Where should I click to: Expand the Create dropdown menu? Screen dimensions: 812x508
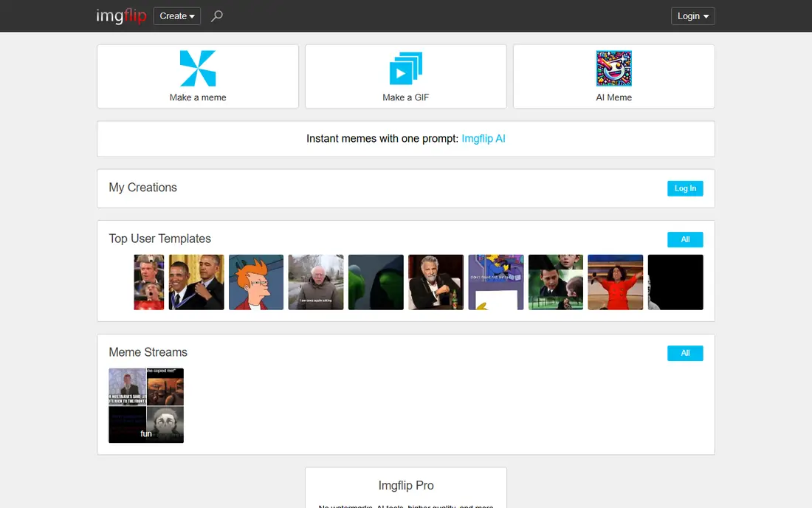(x=177, y=16)
